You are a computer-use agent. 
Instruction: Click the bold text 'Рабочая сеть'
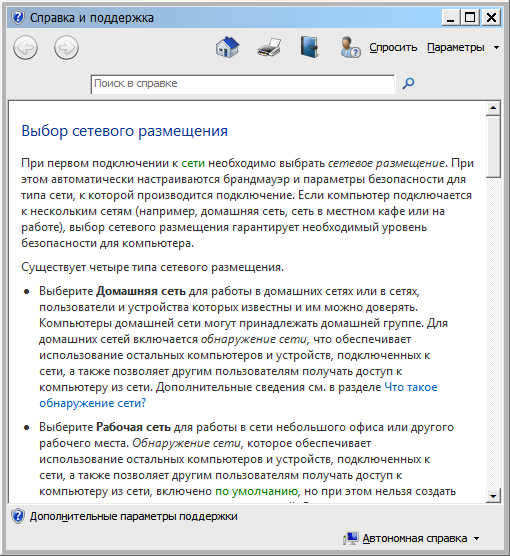133,427
